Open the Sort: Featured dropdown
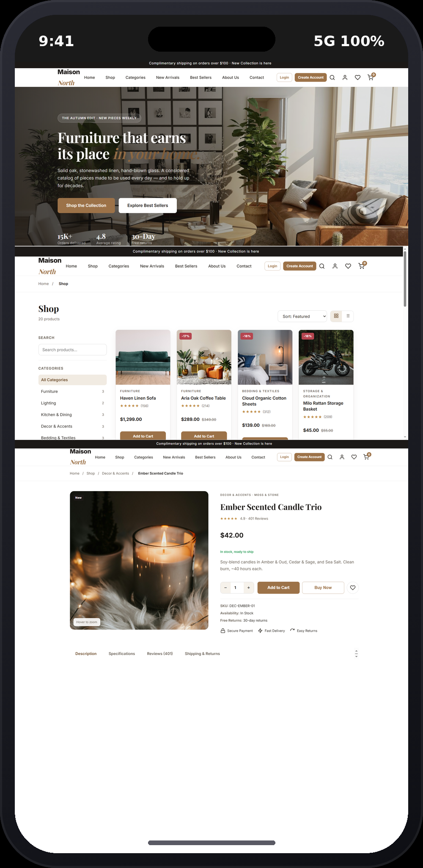 (302, 316)
